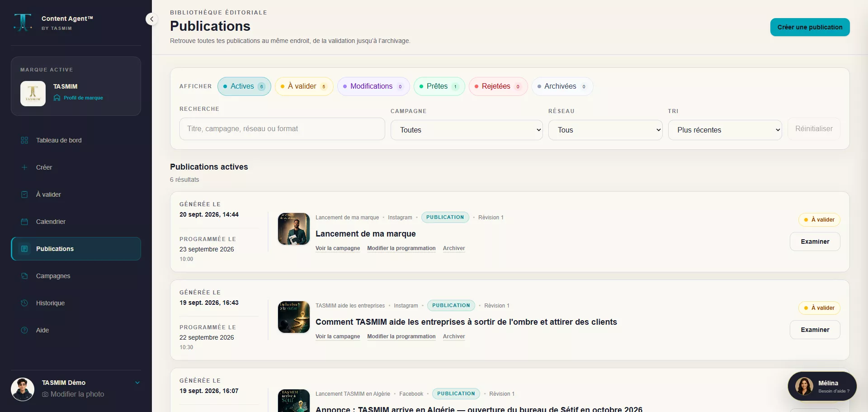Viewport: 868px width, 412px height.
Task: Open the Campagne dropdown set to Toutes
Action: click(467, 130)
